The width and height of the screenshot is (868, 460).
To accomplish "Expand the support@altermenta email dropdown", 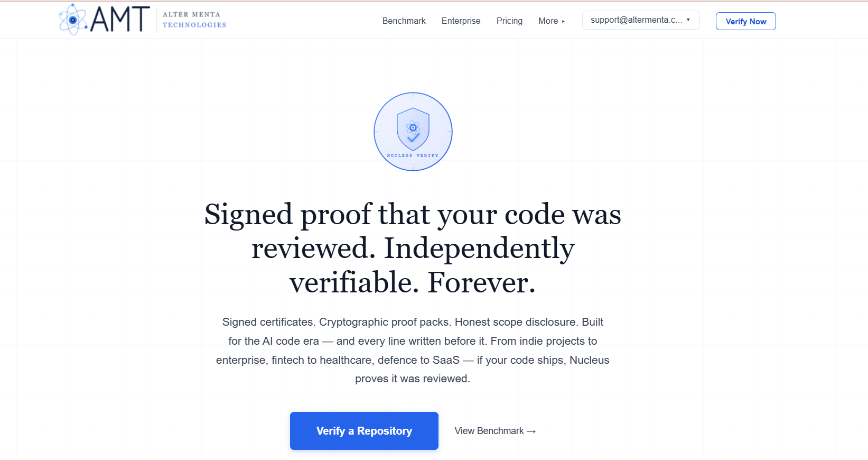I will click(640, 20).
